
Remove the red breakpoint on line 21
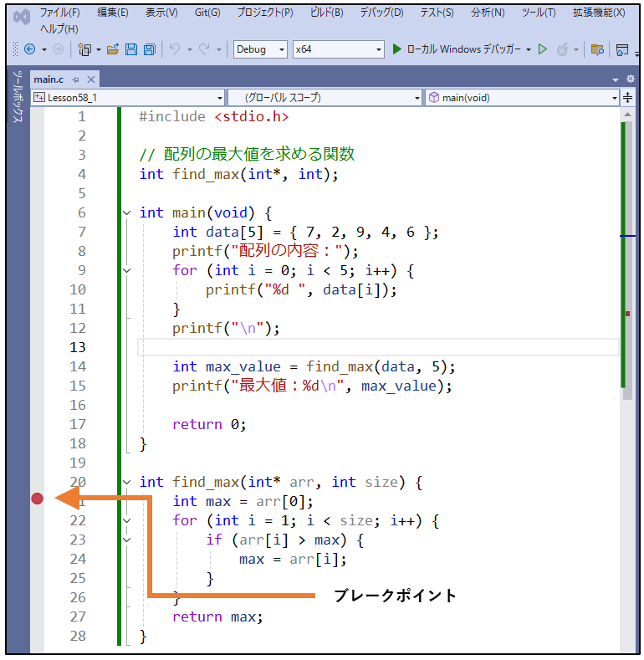[x=37, y=499]
